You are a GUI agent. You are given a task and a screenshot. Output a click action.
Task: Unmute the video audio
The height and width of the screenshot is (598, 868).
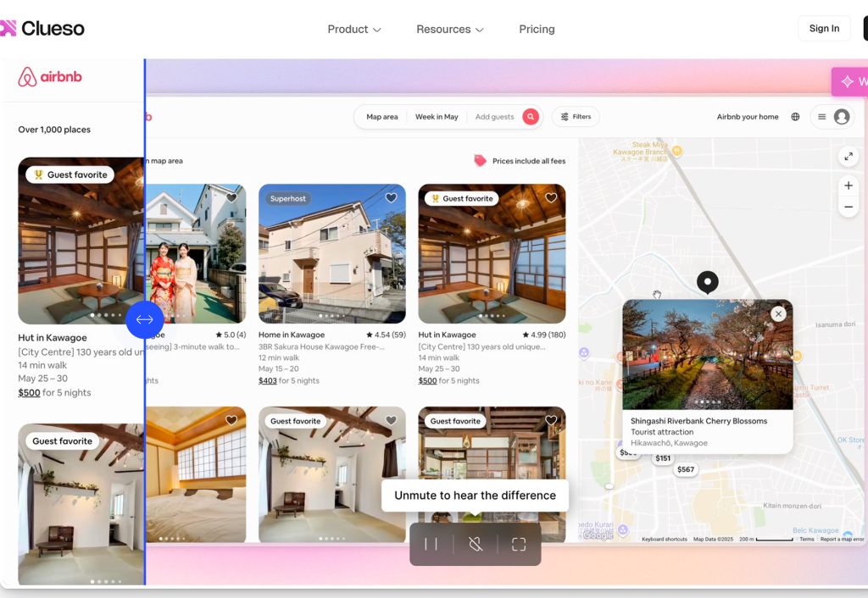(x=476, y=545)
